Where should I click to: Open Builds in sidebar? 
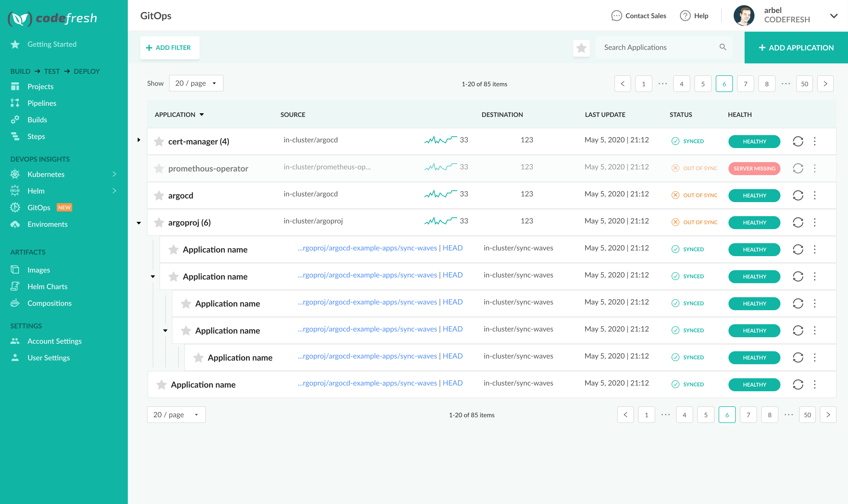pyautogui.click(x=37, y=120)
